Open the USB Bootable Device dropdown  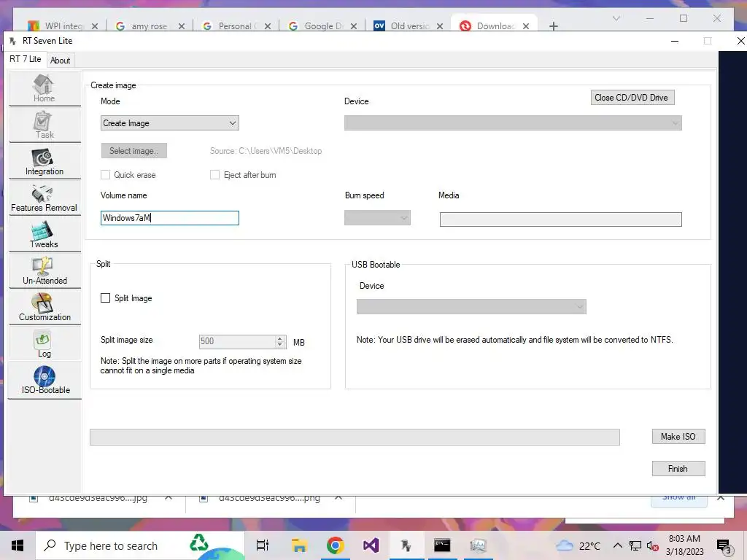click(471, 306)
